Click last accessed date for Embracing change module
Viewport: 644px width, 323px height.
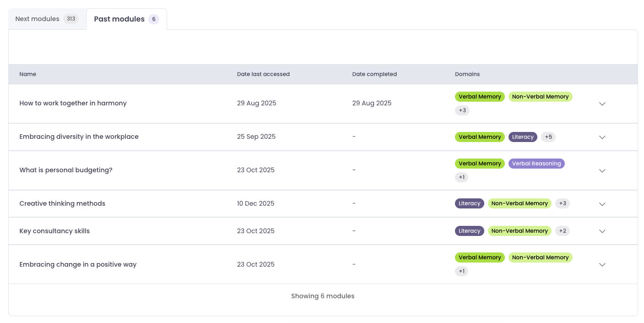pos(256,264)
